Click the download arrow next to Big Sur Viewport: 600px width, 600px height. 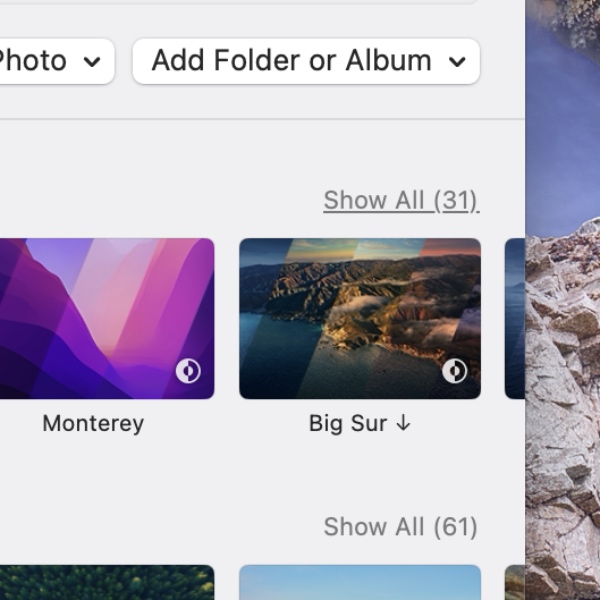[403, 423]
